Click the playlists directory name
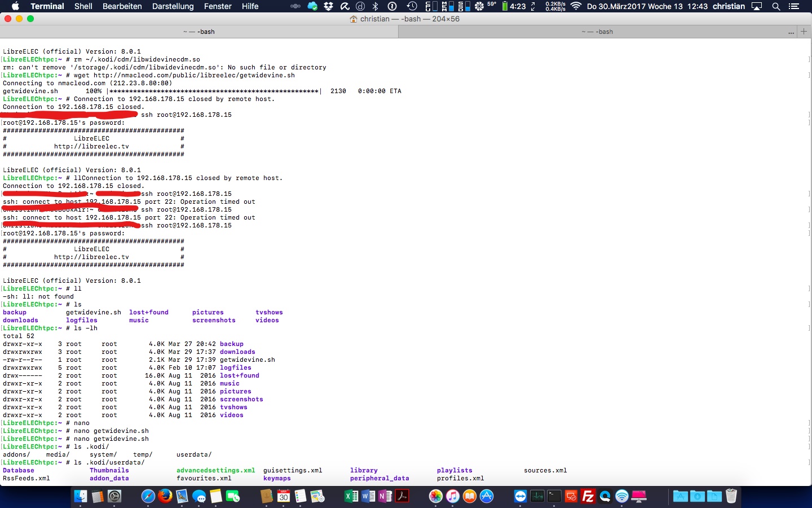Image resolution: width=812 pixels, height=508 pixels. tap(454, 470)
